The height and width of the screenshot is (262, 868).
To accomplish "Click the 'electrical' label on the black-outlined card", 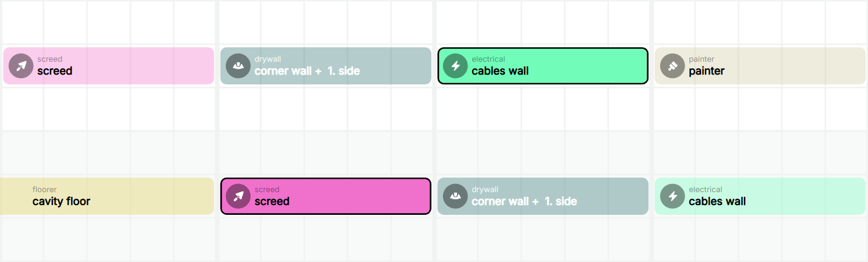I will tap(488, 59).
